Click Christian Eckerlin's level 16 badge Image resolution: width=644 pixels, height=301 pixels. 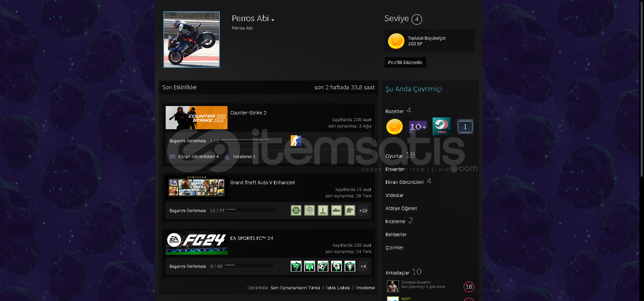(469, 287)
